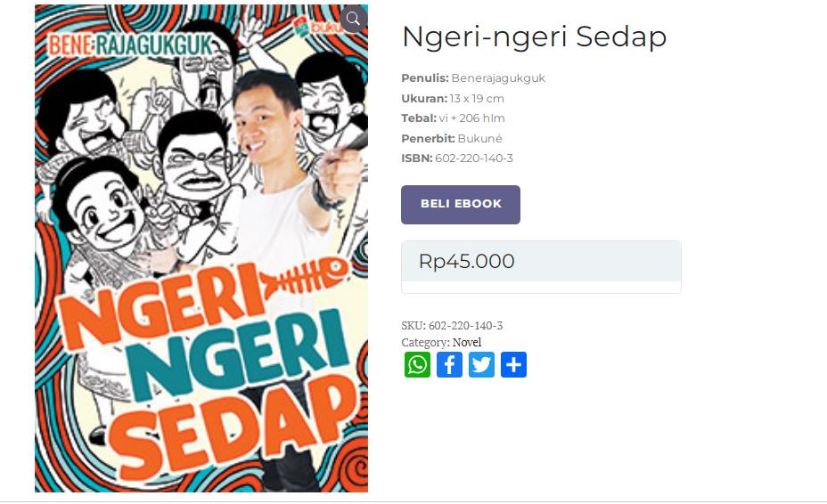The width and height of the screenshot is (827, 504).
Task: Click the fish skeleton graphic on cover
Action: (304, 276)
